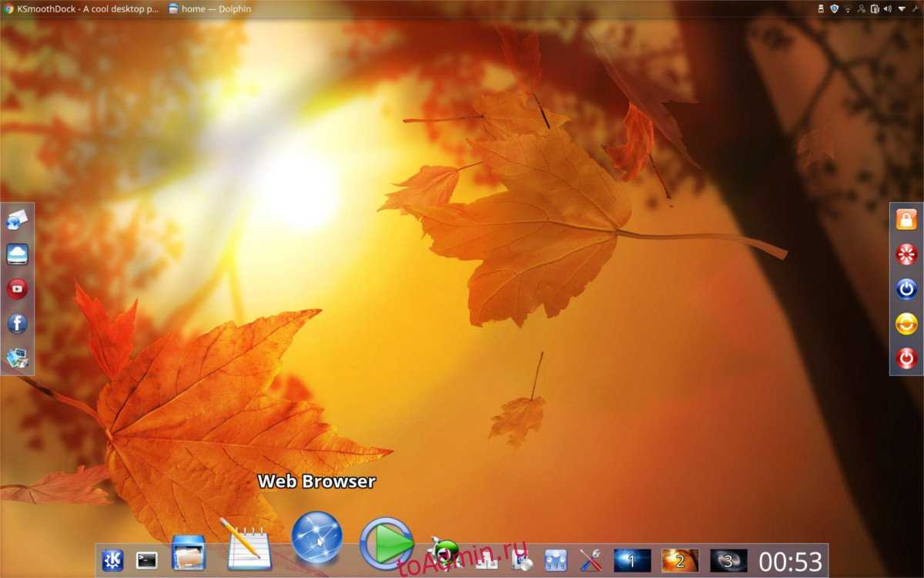The width and height of the screenshot is (924, 578).
Task: Click the orange lock screen icon
Action: click(906, 220)
